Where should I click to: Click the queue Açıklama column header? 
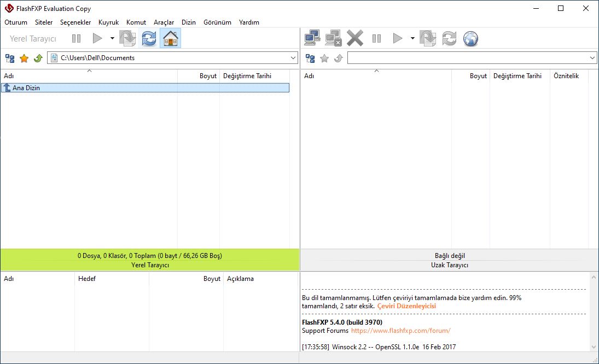(x=260, y=279)
